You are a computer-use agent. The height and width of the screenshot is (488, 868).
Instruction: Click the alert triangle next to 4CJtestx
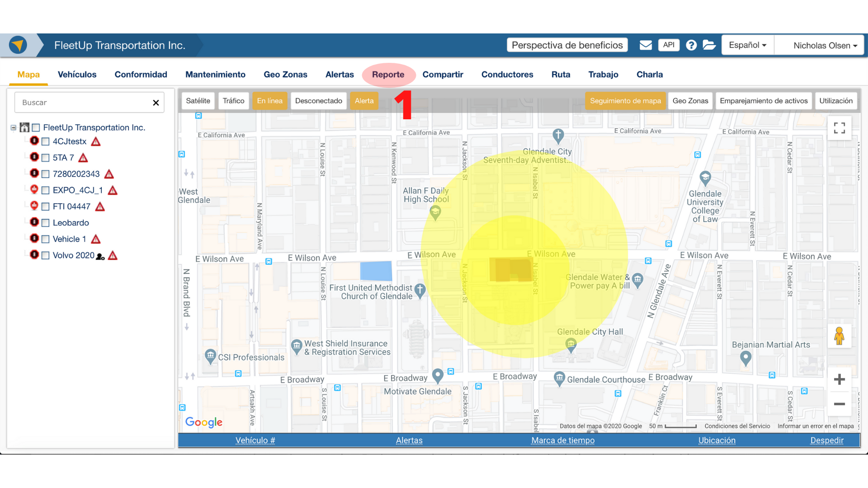click(95, 141)
